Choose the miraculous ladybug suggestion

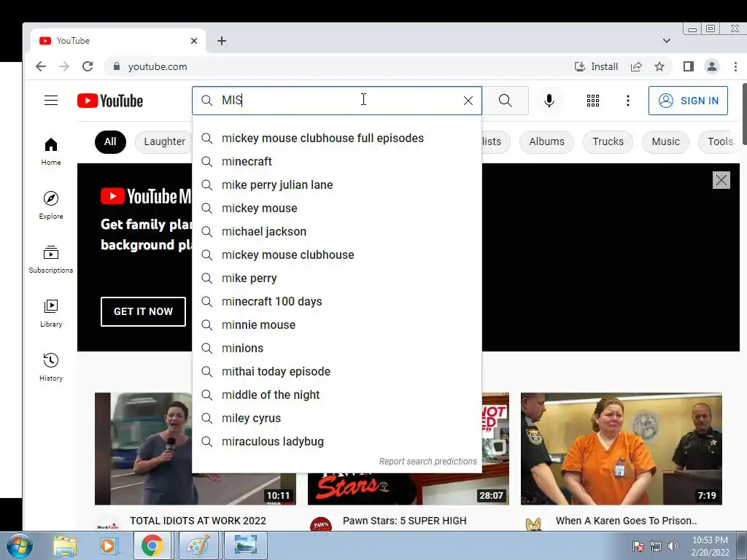pyautogui.click(x=337, y=441)
